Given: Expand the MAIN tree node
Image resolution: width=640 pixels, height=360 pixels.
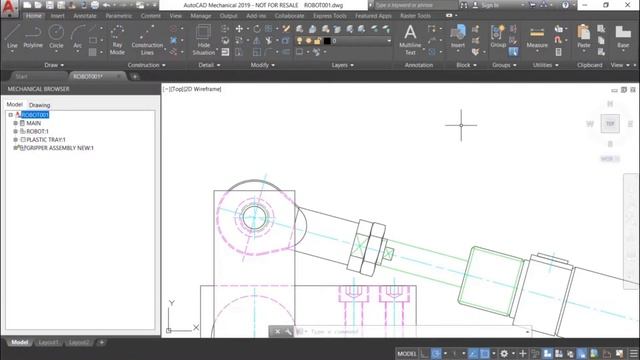Looking at the screenshot, I should coord(16,123).
